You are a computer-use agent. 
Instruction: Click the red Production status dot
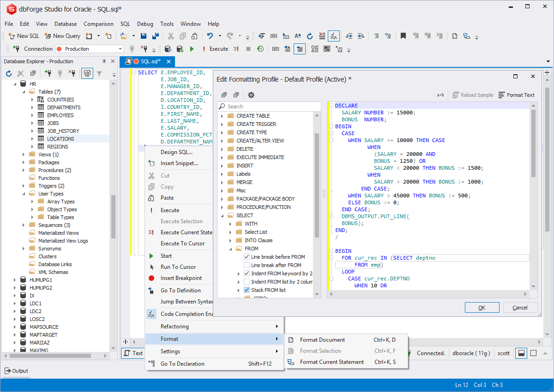point(60,48)
